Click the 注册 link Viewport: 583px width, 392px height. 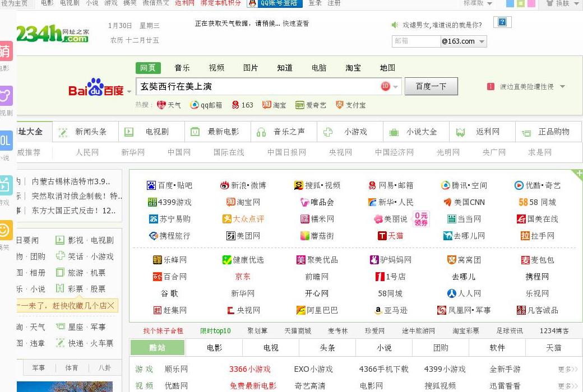(334, 3)
